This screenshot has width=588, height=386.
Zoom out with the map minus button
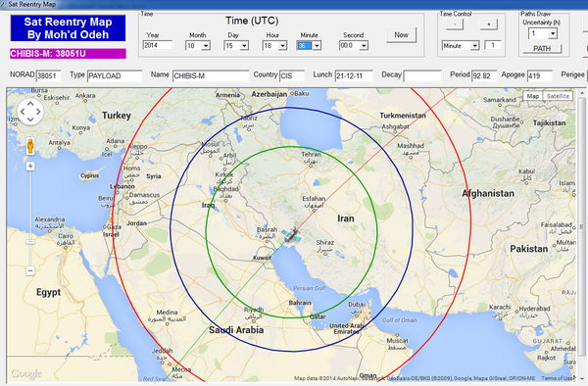tap(30, 270)
